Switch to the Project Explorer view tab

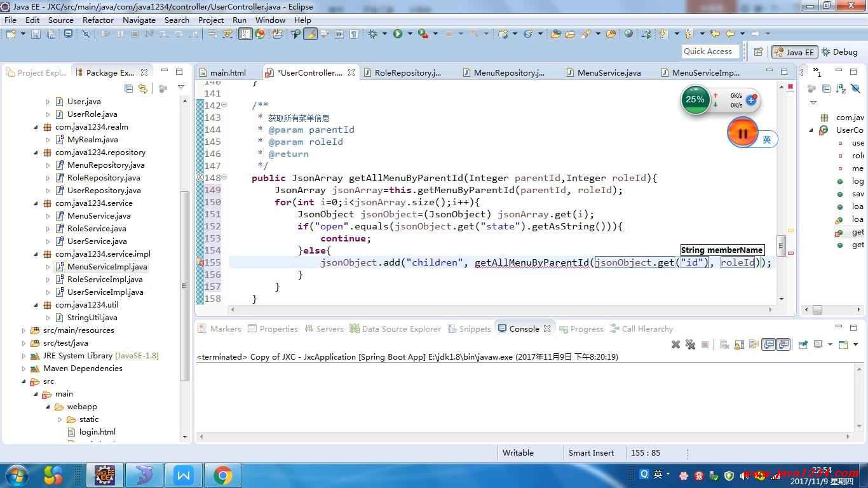pos(36,72)
